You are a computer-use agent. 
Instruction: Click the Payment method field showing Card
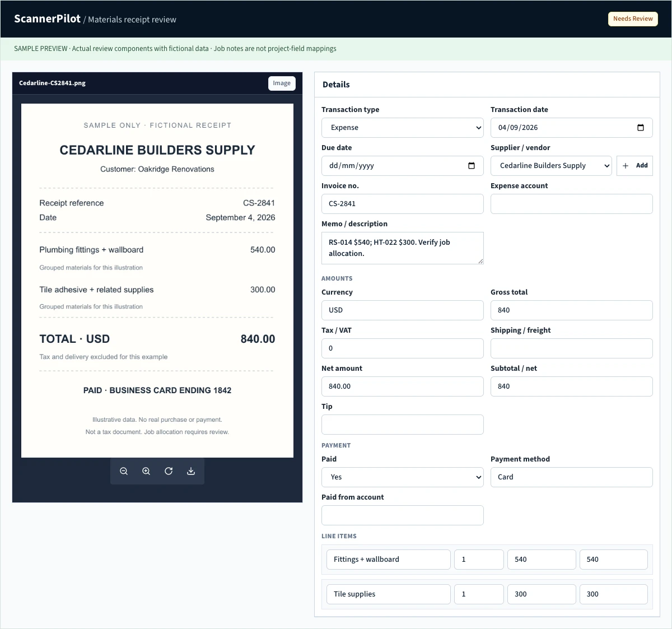(x=572, y=477)
